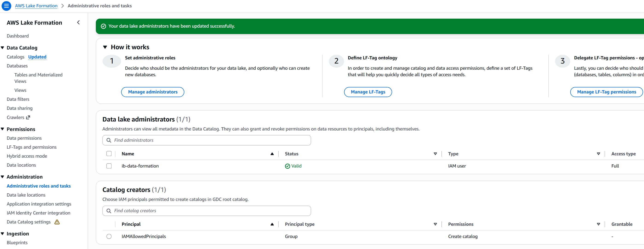Click the success checkmark icon in banner

[x=103, y=26]
